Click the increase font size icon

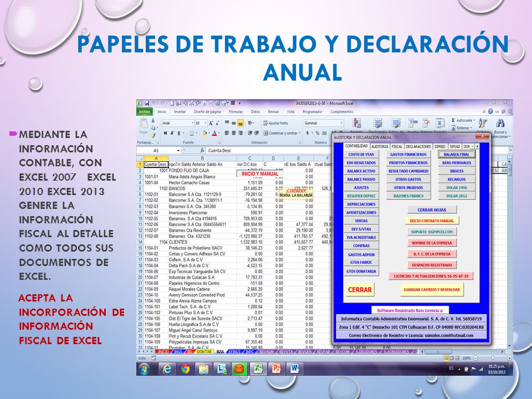point(211,123)
